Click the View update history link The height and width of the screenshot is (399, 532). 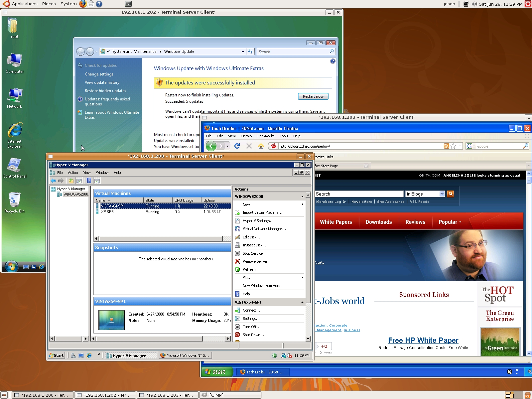click(102, 82)
